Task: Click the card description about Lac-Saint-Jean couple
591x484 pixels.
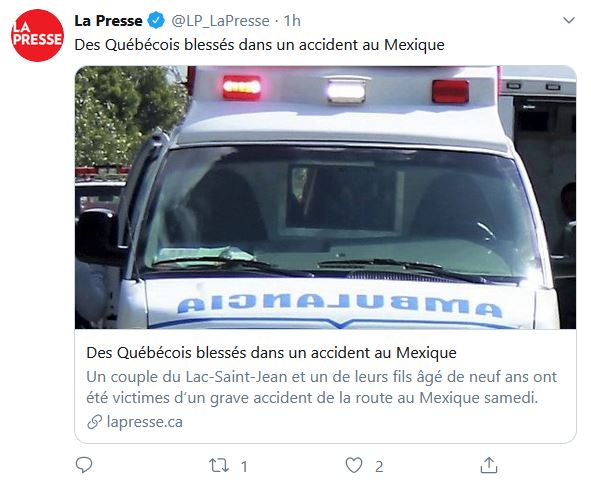Action: [x=322, y=387]
